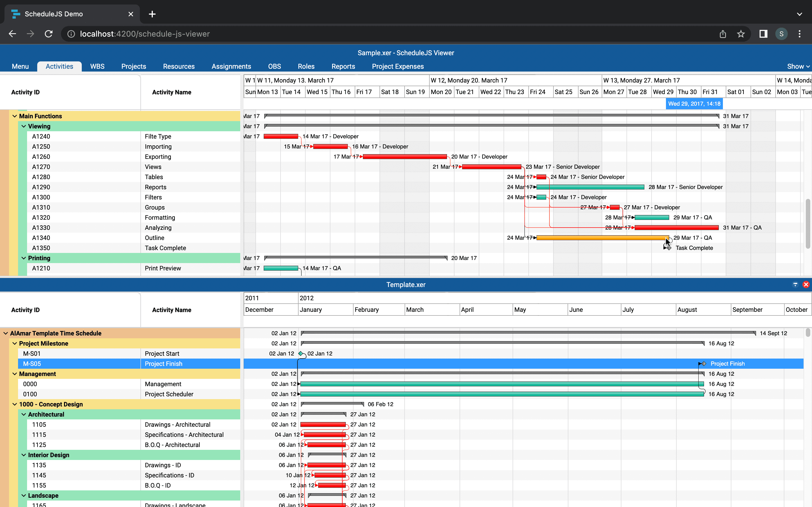This screenshot has height=507, width=812.
Task: Open site information via the address bar icon
Action: point(71,34)
